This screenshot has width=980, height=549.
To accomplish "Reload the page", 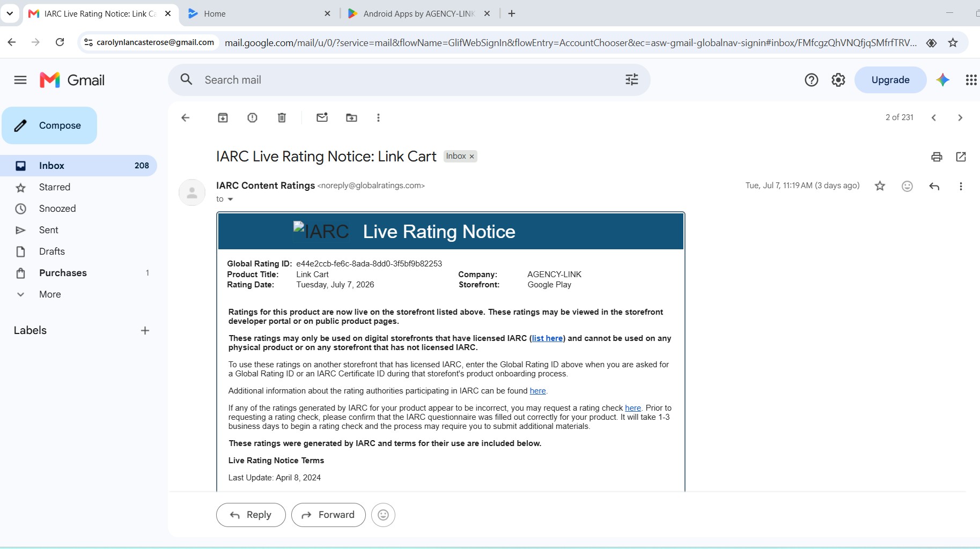I will point(60,42).
